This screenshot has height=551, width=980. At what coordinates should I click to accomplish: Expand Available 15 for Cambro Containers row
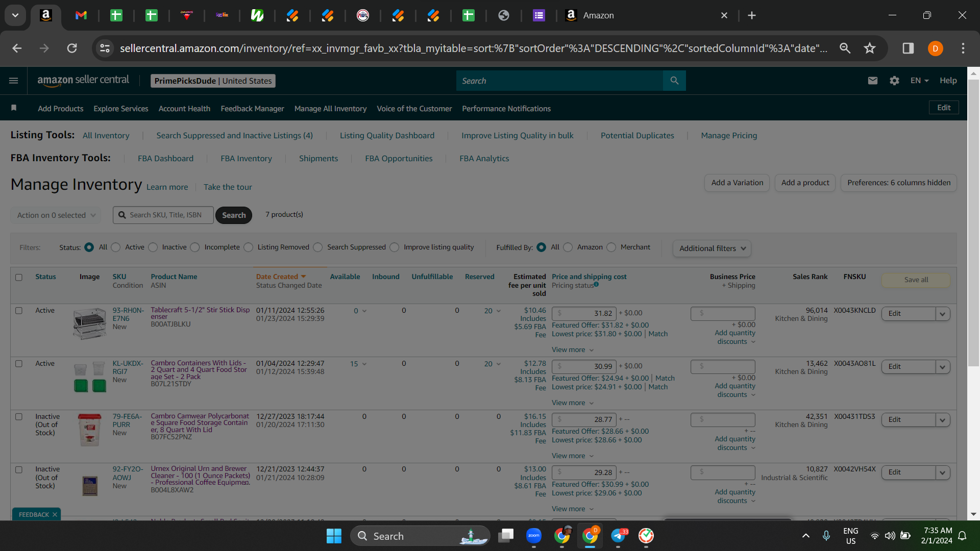tap(358, 364)
